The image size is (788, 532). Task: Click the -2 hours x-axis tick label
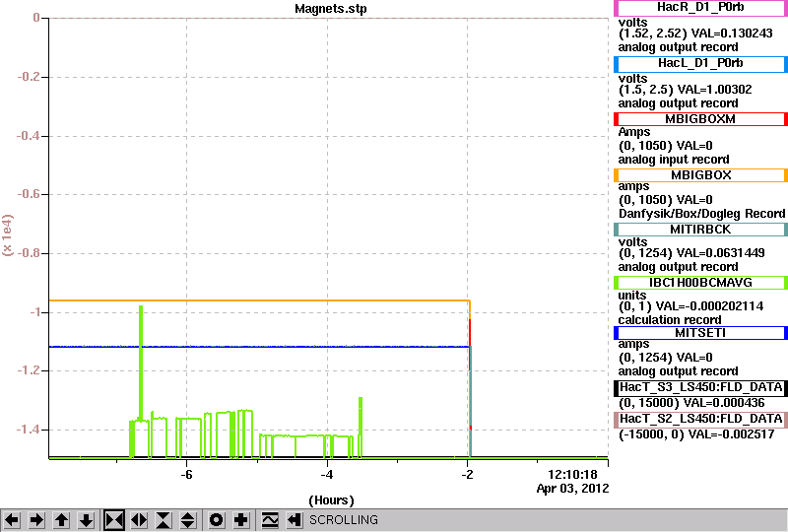(x=467, y=475)
